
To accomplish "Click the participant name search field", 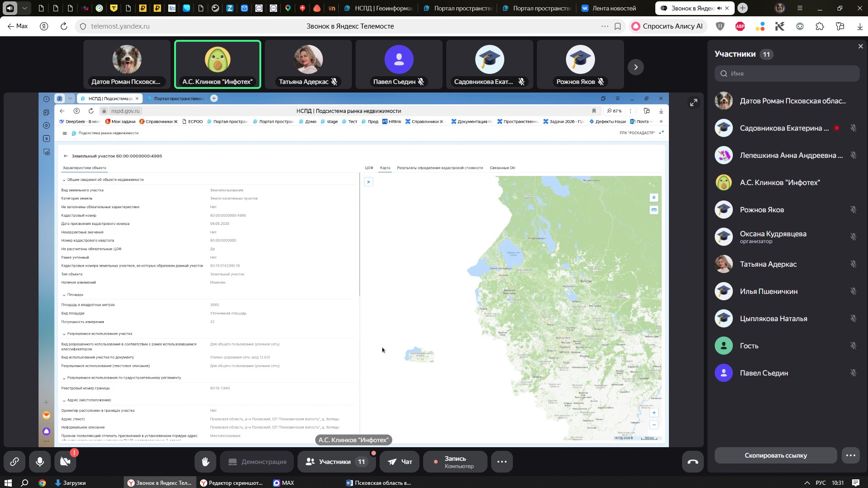I will [791, 73].
